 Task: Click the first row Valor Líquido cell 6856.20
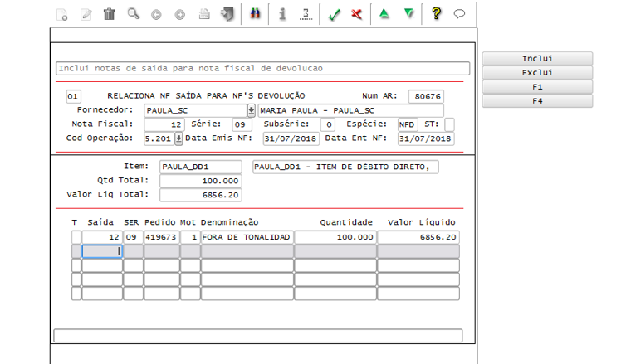pyautogui.click(x=418, y=237)
